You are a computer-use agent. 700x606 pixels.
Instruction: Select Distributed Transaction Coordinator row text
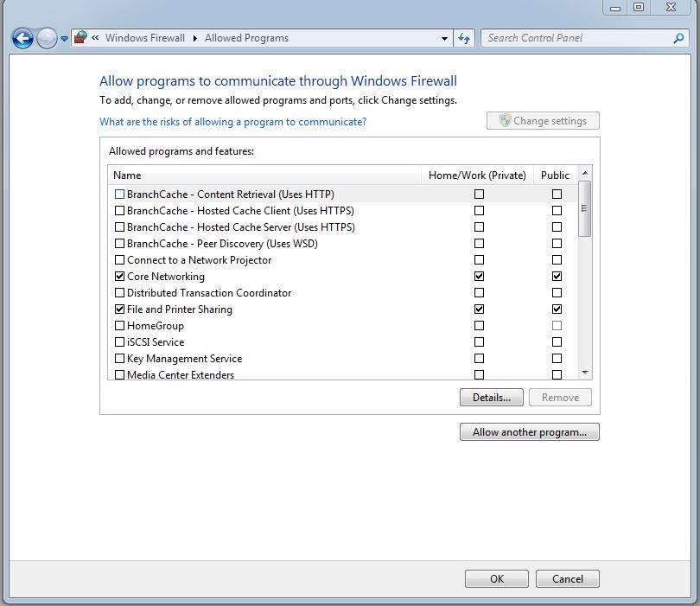click(x=209, y=293)
